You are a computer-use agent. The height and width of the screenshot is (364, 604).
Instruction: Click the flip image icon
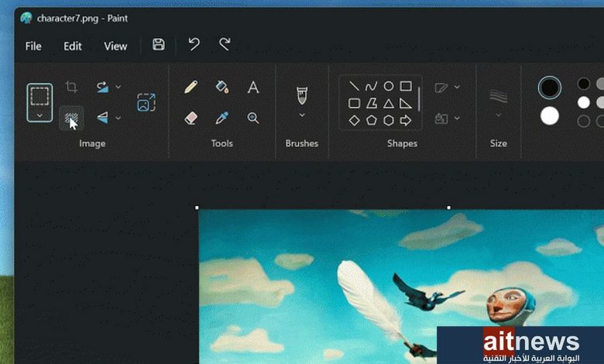coord(102,118)
